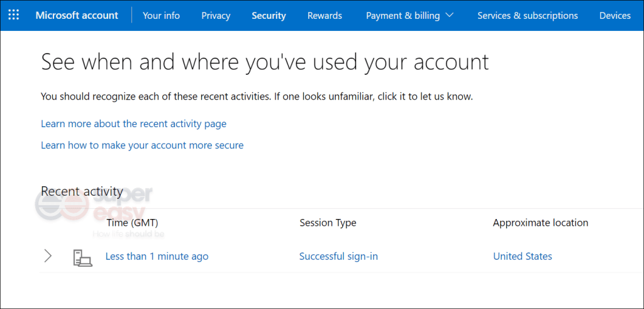Image resolution: width=644 pixels, height=309 pixels.
Task: Open the Payment & billing dropdown
Action: (x=409, y=16)
